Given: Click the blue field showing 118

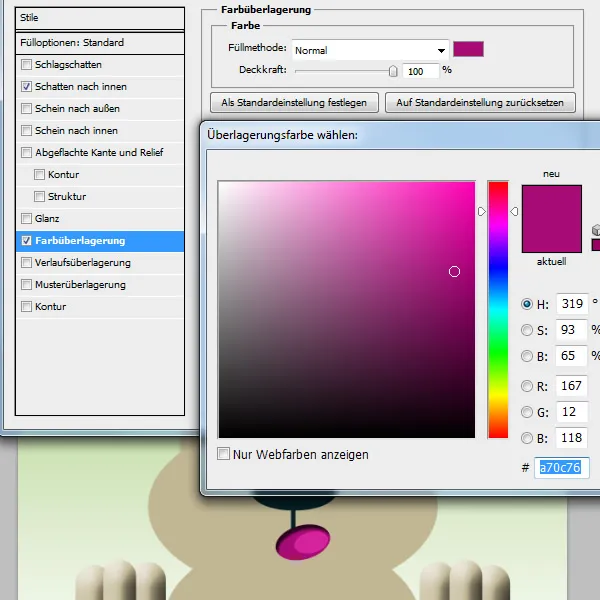Looking at the screenshot, I should [571, 438].
